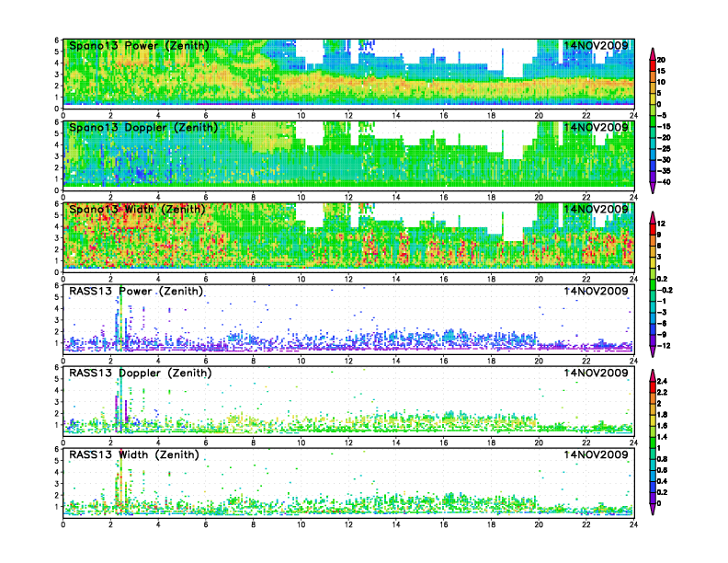Image resolution: width=728 pixels, height=563 pixels.
Task: Click the 14NOV2009 date in RASS13 Power panel
Action: pos(597,291)
